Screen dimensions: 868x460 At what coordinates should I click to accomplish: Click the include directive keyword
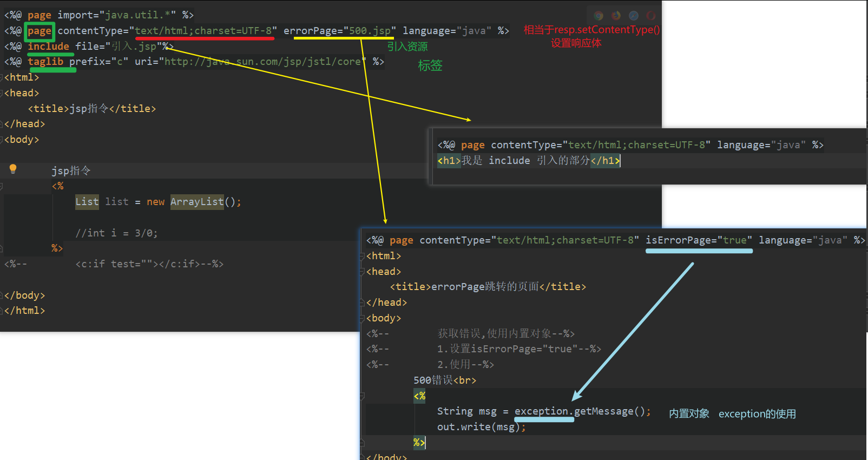point(49,47)
